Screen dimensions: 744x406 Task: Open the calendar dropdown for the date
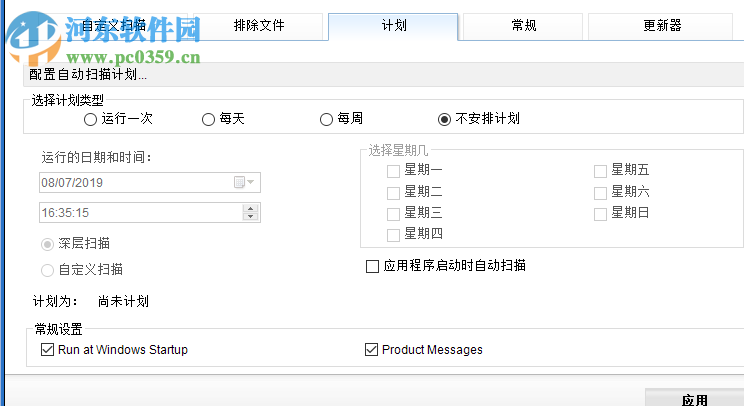[x=244, y=182]
